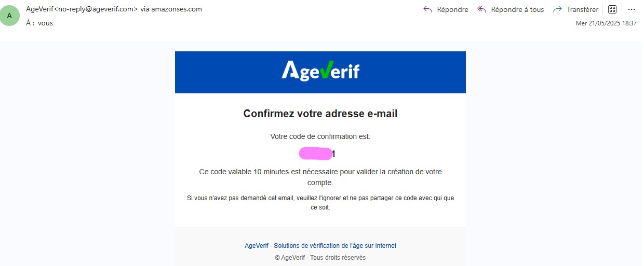Select the sender address no-reply@ageverif.com
The image size is (644, 266).
(x=96, y=9)
